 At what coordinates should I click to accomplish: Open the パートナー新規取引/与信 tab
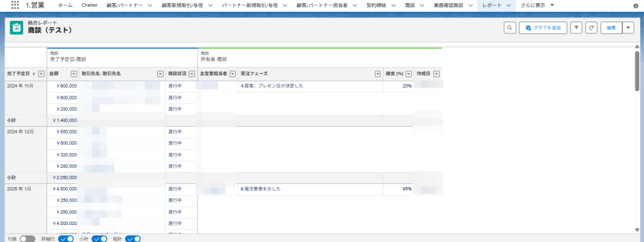[x=249, y=5]
